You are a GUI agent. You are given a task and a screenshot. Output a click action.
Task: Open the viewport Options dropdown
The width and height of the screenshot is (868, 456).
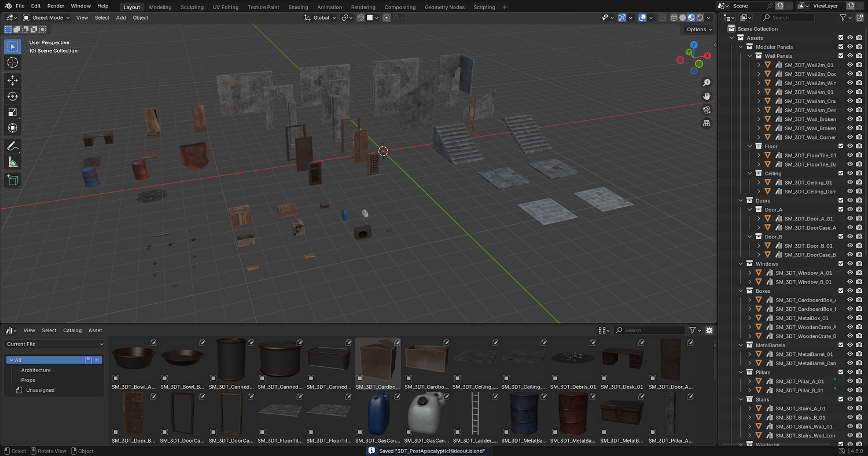tap(699, 30)
